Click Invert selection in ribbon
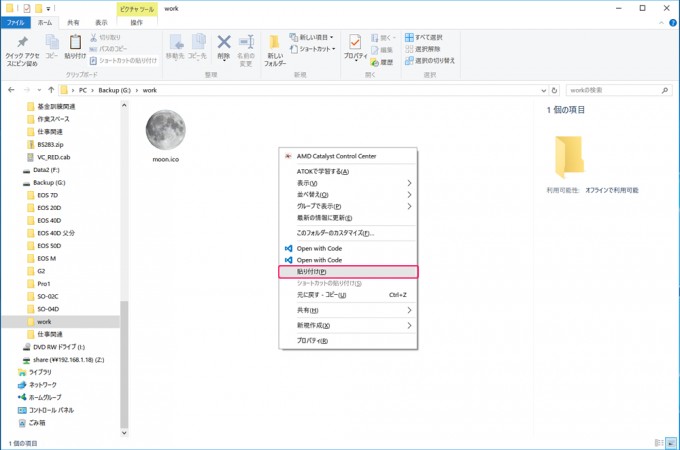This screenshot has width=680, height=450. tap(430, 61)
